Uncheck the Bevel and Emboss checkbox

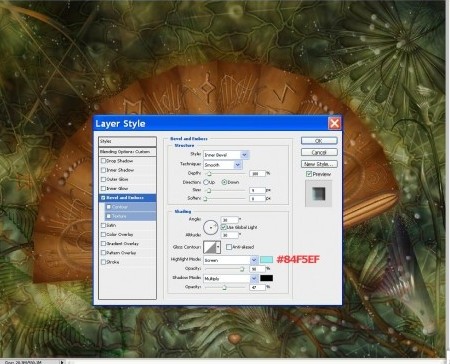pos(103,198)
